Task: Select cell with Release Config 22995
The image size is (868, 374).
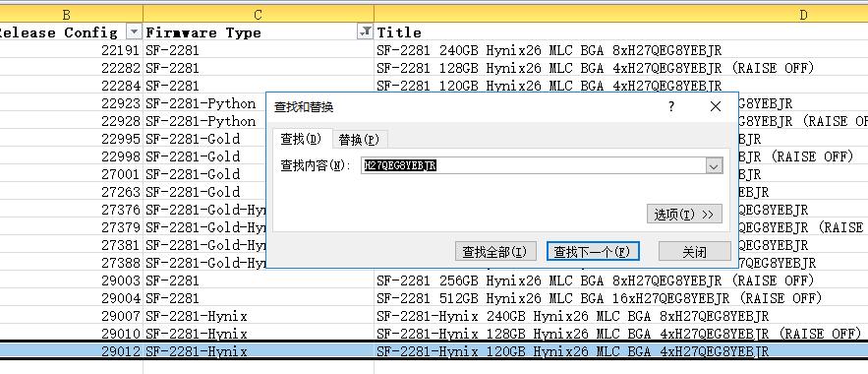Action: [x=72, y=139]
